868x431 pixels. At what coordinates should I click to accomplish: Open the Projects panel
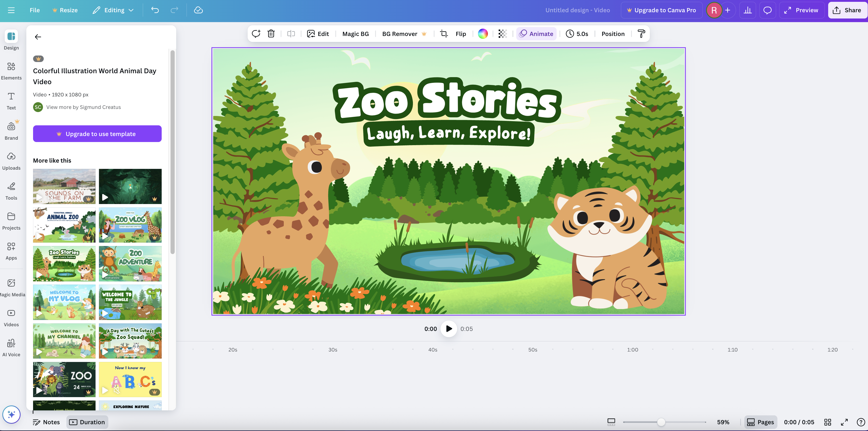(11, 220)
